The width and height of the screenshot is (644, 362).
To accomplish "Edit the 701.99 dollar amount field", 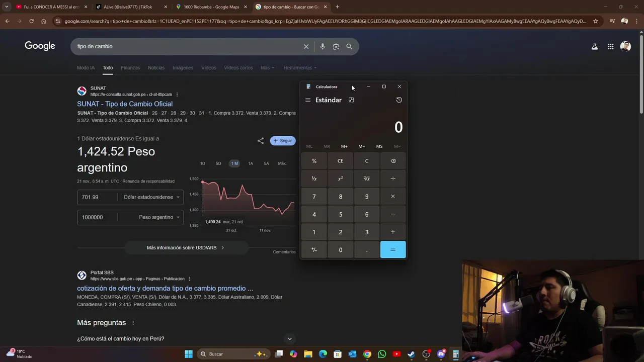I will pos(98,197).
